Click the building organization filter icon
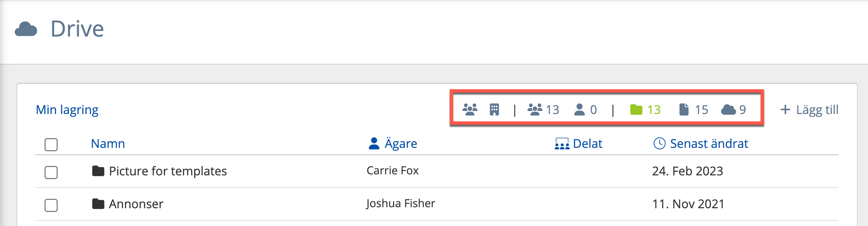The image size is (868, 226). (494, 110)
